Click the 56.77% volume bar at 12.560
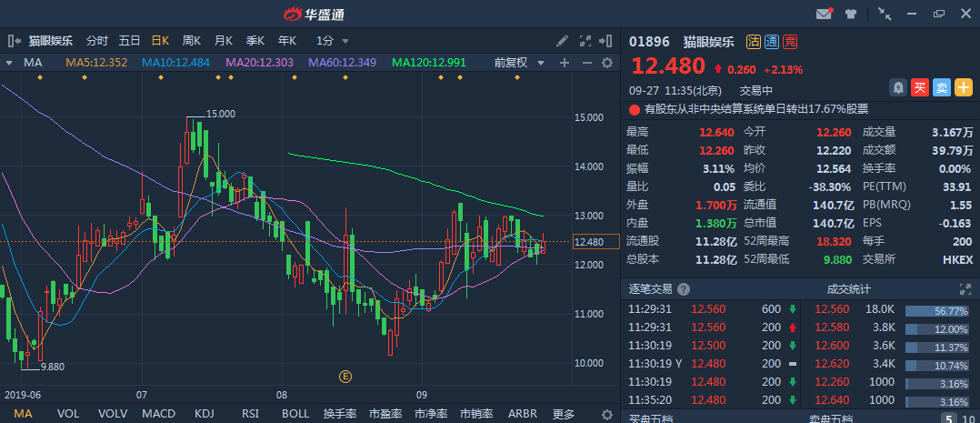 (938, 311)
